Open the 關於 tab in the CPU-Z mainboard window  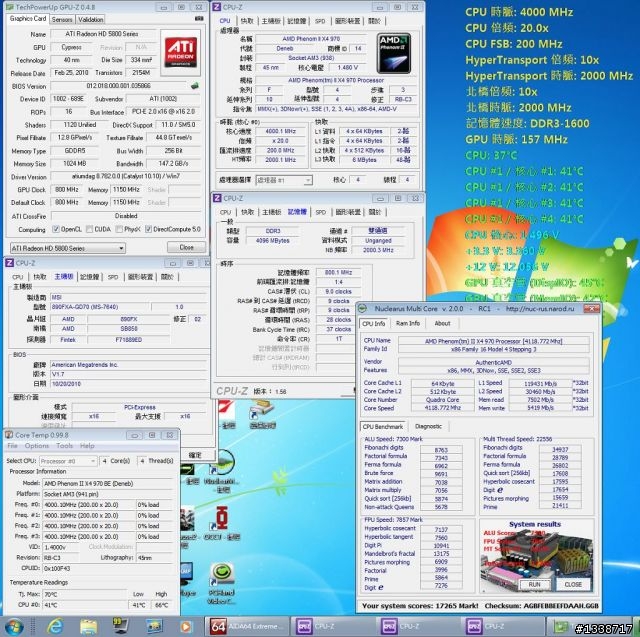tap(167, 277)
